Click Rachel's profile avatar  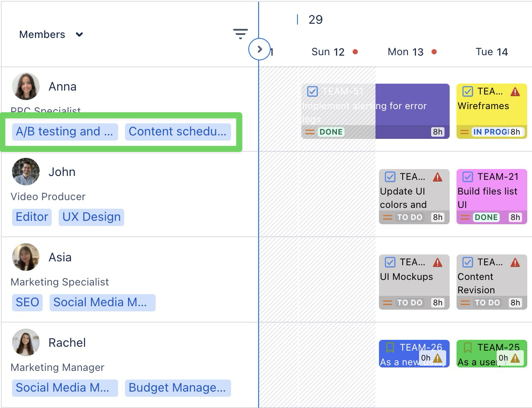[x=26, y=342]
